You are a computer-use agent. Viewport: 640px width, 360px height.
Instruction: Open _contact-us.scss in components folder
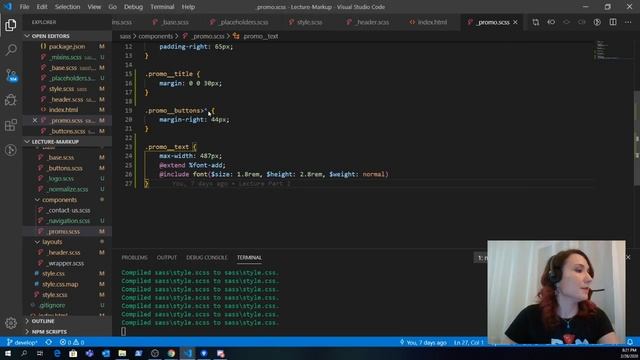coord(67,210)
